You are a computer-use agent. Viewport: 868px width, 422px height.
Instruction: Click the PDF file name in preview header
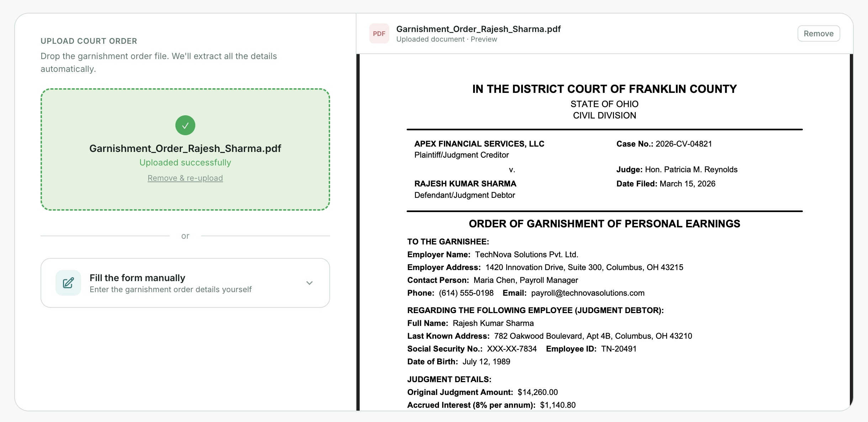478,29
